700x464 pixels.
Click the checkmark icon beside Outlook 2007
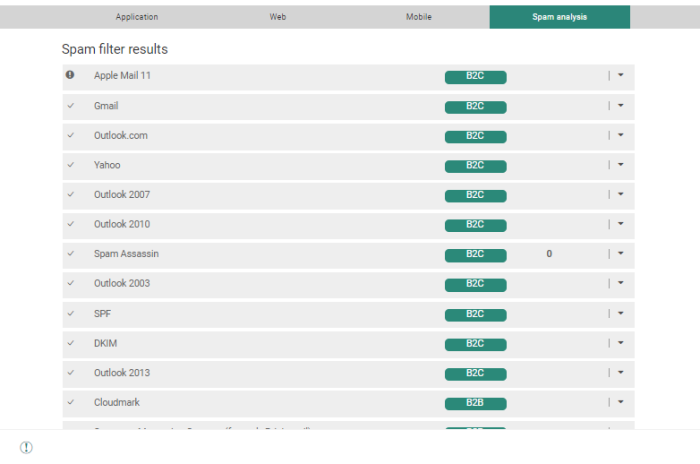[x=70, y=194]
